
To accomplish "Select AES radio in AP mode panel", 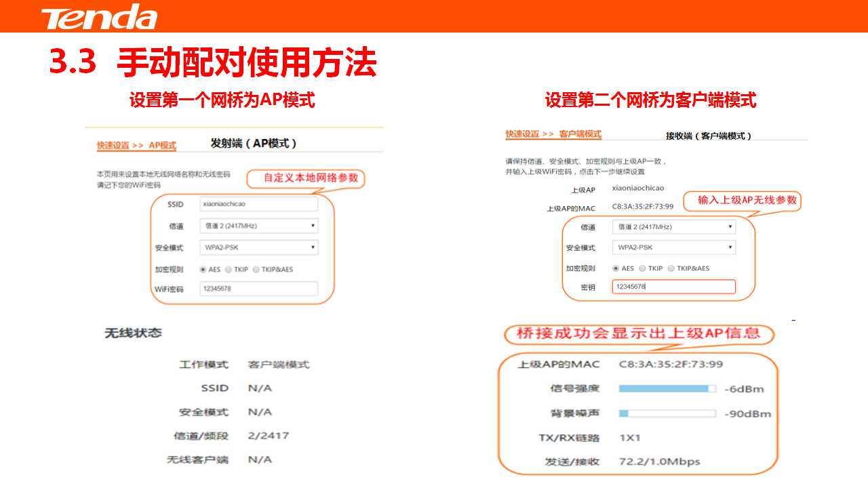I will [x=203, y=270].
